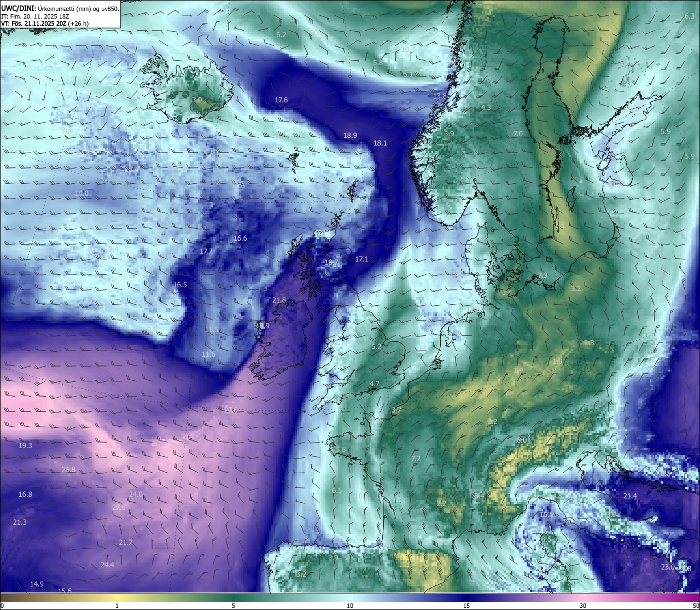Click the 21.3 value at the left edge

20,522
